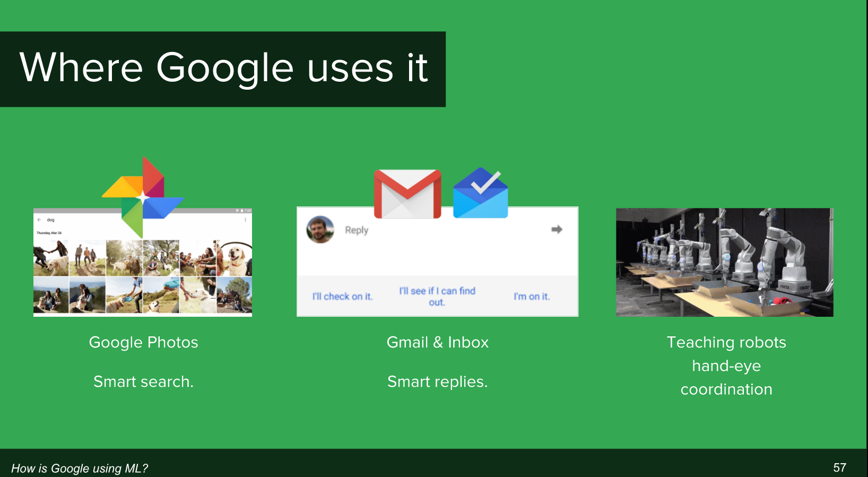Click the "Gmail & Inbox" caption
Screen dimensions: 868x477
point(438,342)
